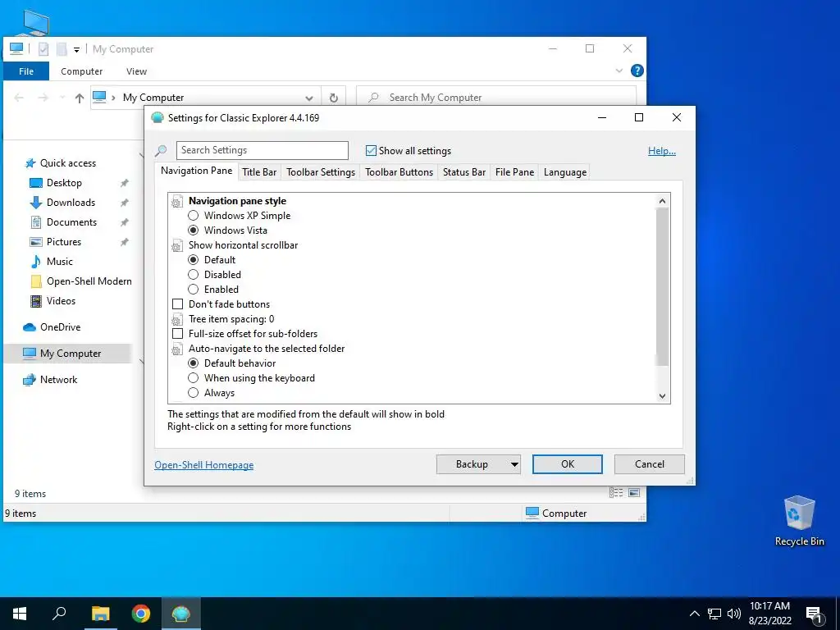
Task: Switch to the Toolbar Settings tab
Action: [321, 172]
